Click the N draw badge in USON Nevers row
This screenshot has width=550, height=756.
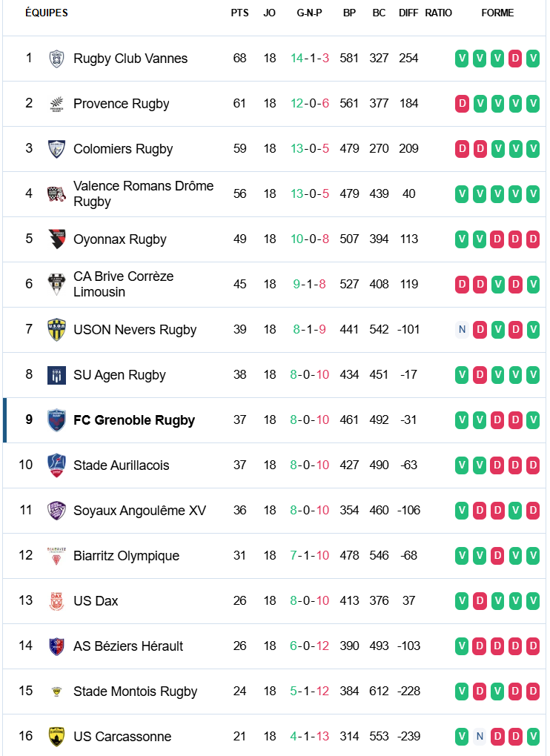(x=462, y=330)
